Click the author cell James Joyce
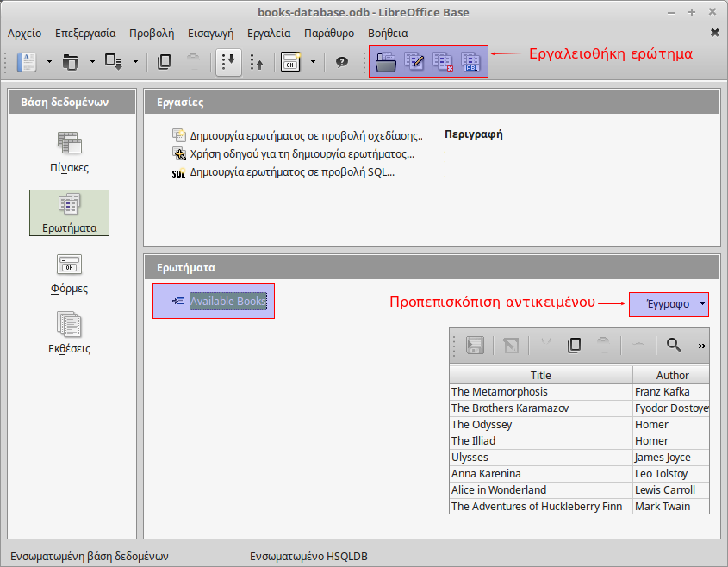728x567 pixels. 671,458
